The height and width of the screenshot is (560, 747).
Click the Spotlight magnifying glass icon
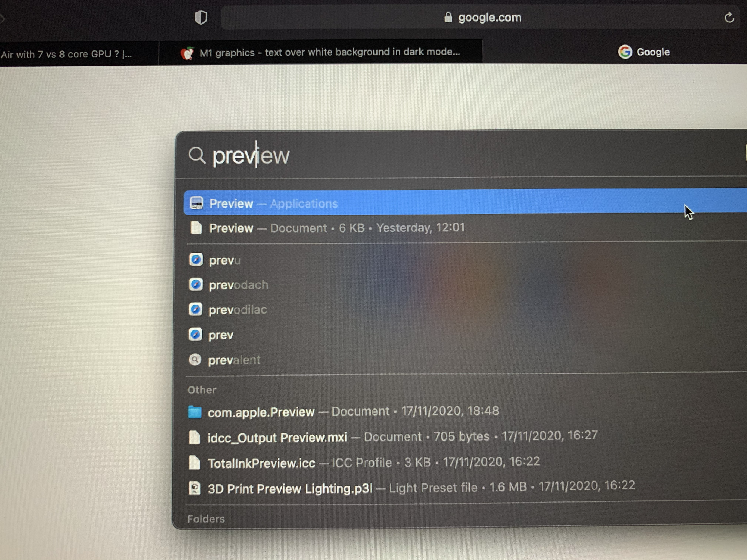[x=197, y=155]
